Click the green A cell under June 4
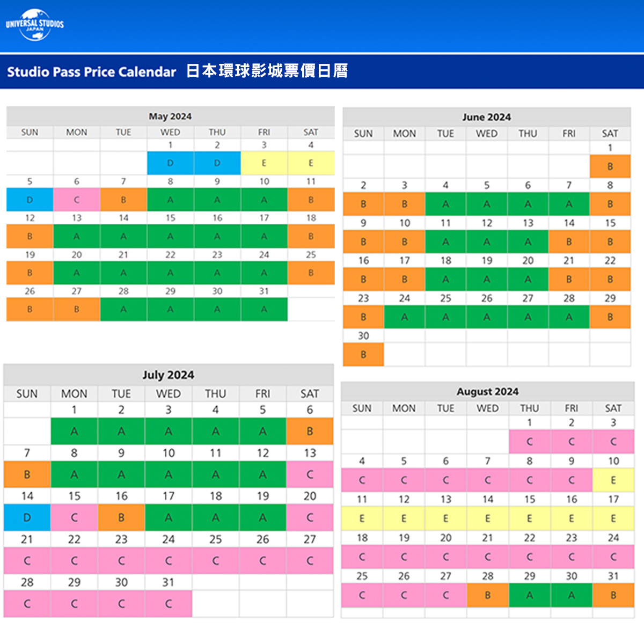This screenshot has width=644, height=644. (445, 204)
